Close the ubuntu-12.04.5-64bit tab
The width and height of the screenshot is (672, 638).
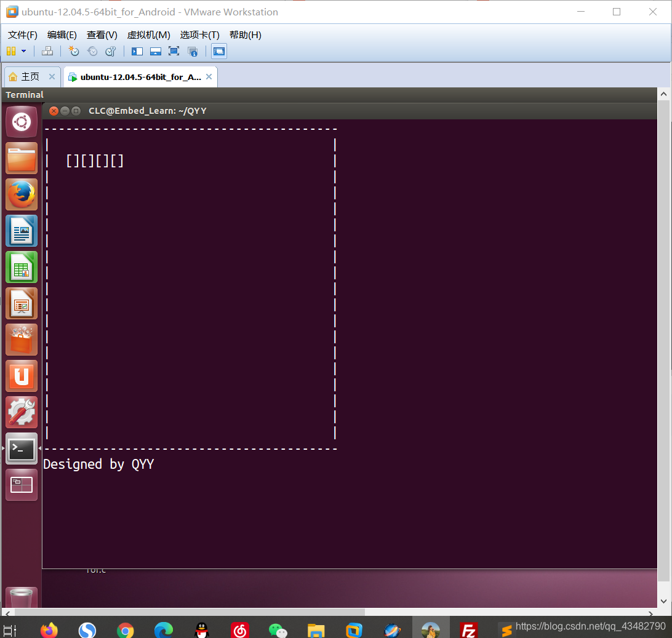209,77
